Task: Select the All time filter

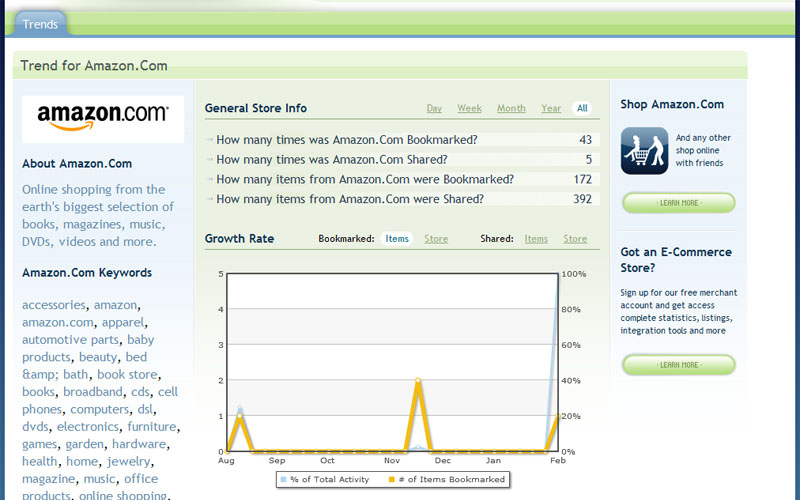Action: coord(582,108)
